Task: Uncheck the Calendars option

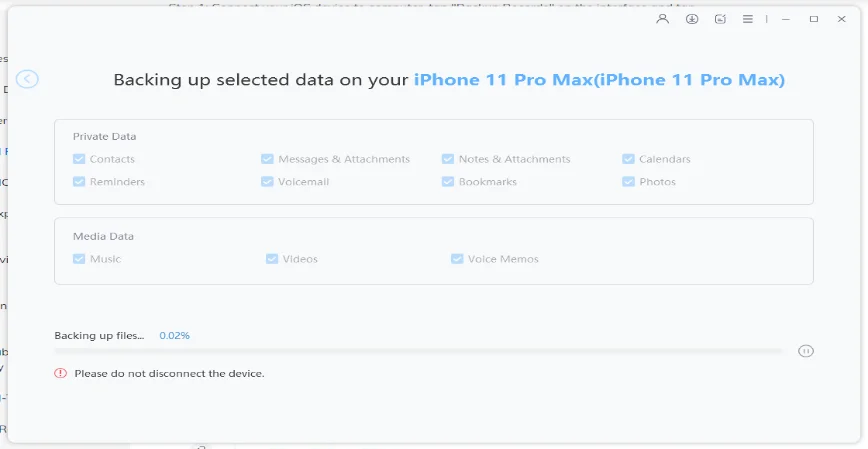Action: pyautogui.click(x=628, y=159)
